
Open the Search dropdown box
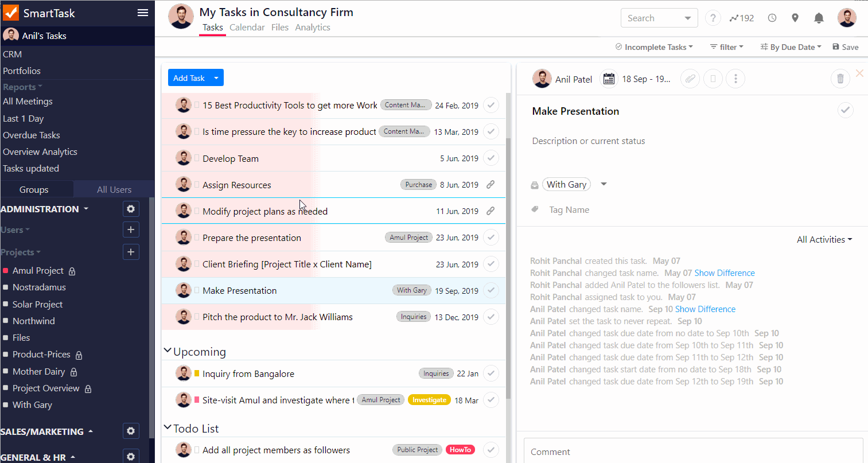click(x=659, y=18)
